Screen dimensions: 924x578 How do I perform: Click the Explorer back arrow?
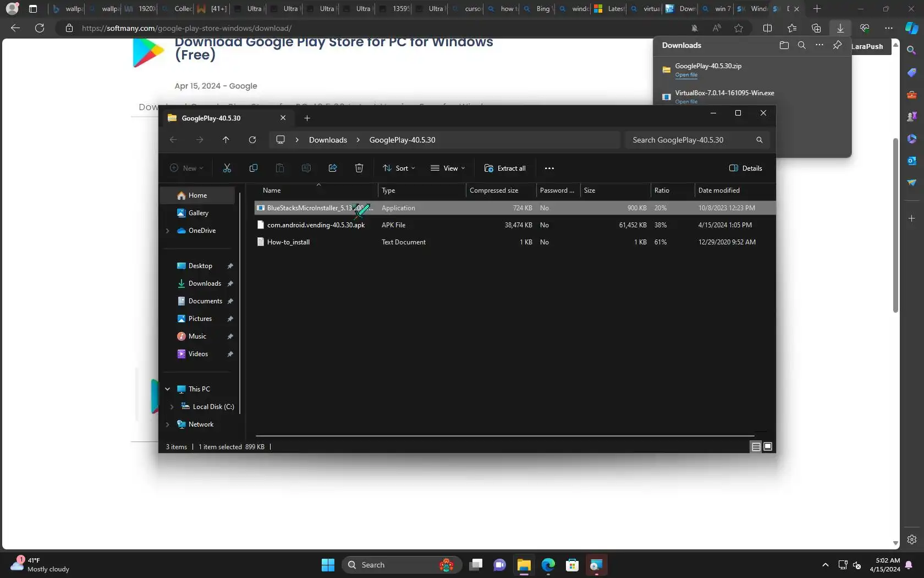173,140
